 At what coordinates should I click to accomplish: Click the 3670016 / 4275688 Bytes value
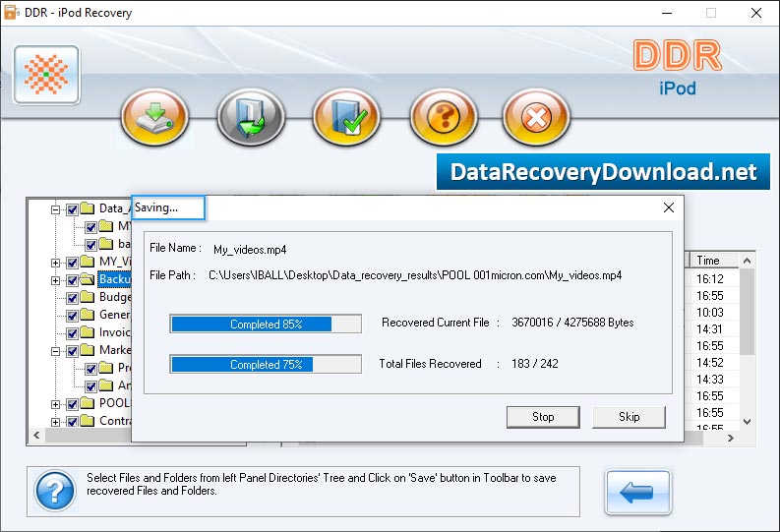(x=572, y=323)
